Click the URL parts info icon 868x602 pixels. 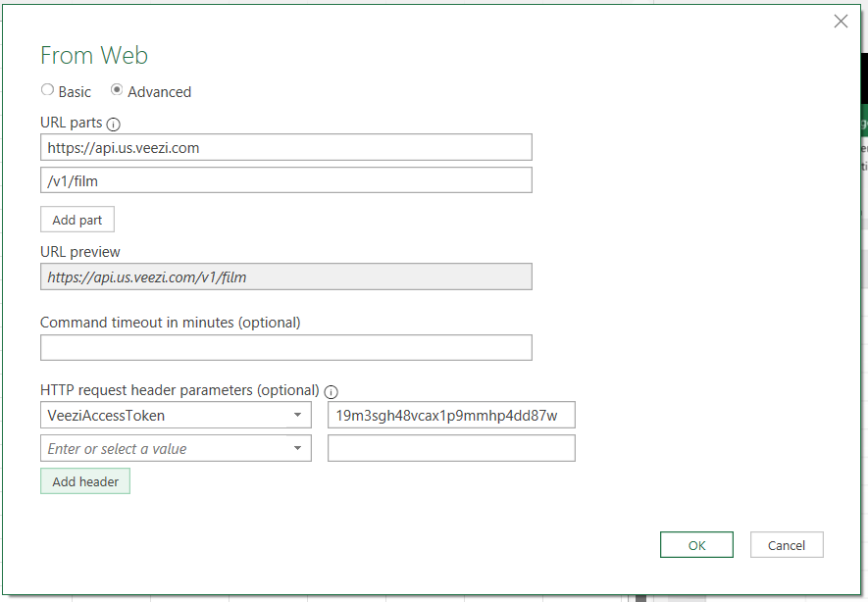[114, 124]
